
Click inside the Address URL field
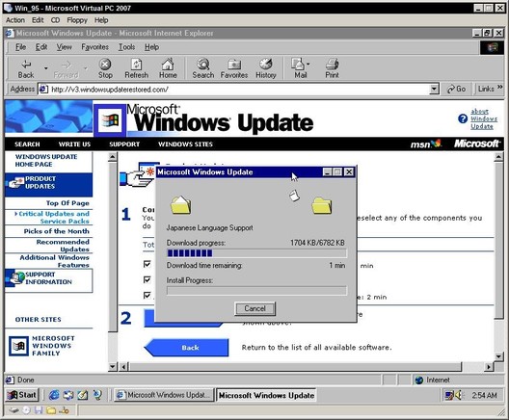239,90
